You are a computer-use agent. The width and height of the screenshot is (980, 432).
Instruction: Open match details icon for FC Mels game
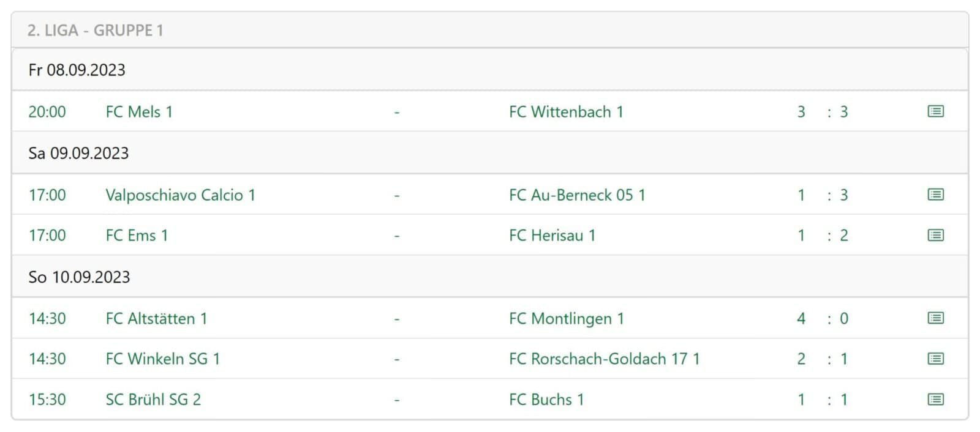[x=935, y=111]
